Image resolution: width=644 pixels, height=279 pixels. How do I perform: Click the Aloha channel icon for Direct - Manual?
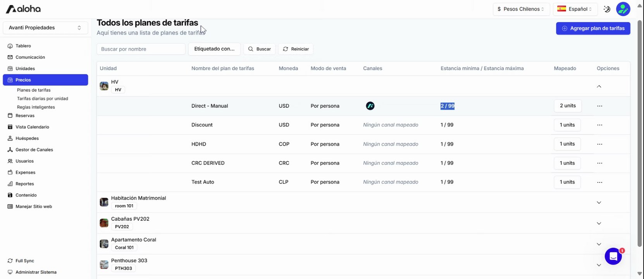tap(370, 106)
